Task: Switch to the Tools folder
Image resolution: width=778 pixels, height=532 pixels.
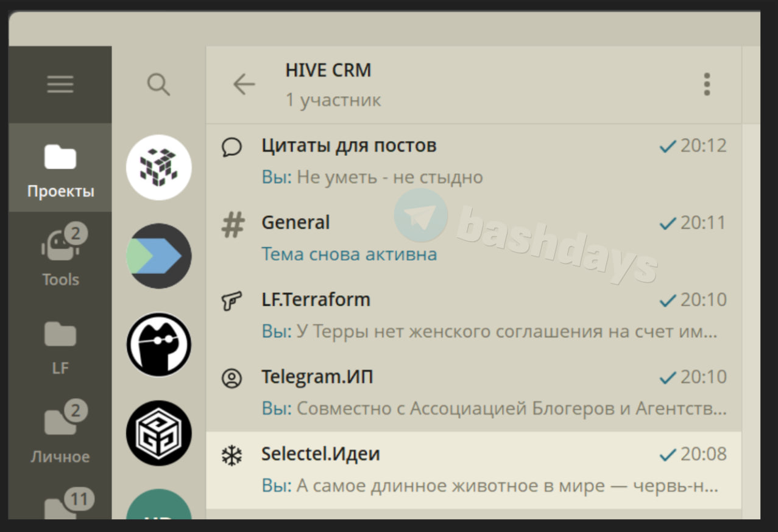Action: (x=60, y=256)
